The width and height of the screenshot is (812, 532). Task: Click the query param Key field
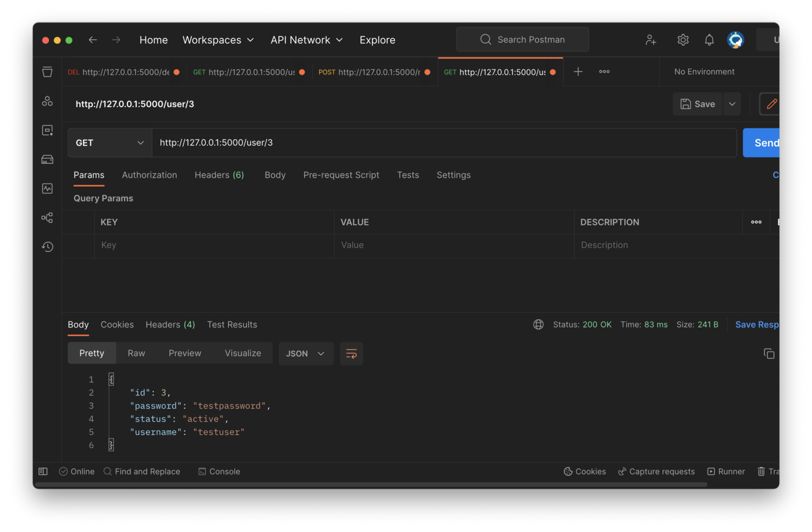[x=214, y=245]
